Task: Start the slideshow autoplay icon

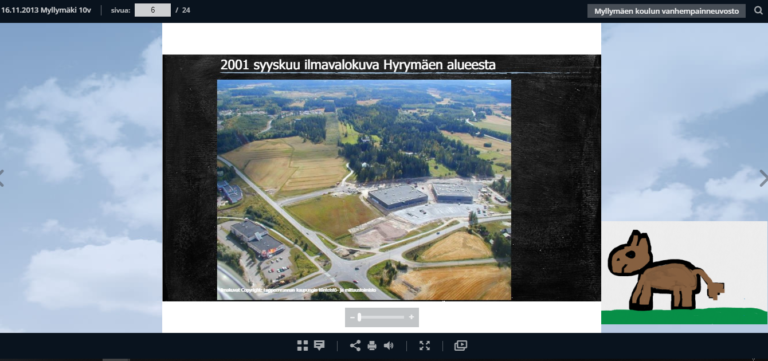Action: (460, 345)
